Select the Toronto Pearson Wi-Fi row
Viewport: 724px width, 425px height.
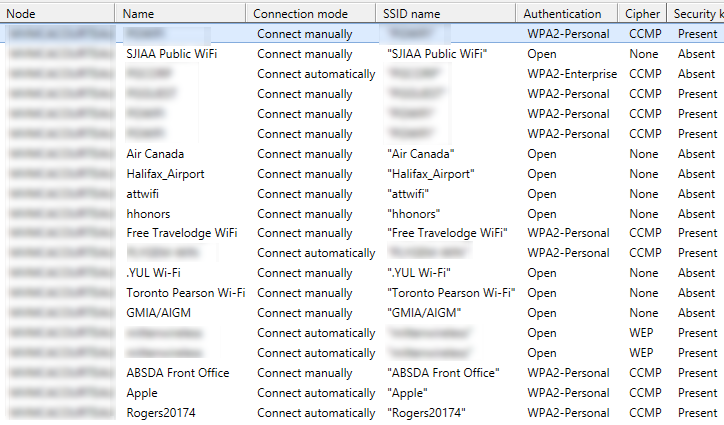point(362,293)
